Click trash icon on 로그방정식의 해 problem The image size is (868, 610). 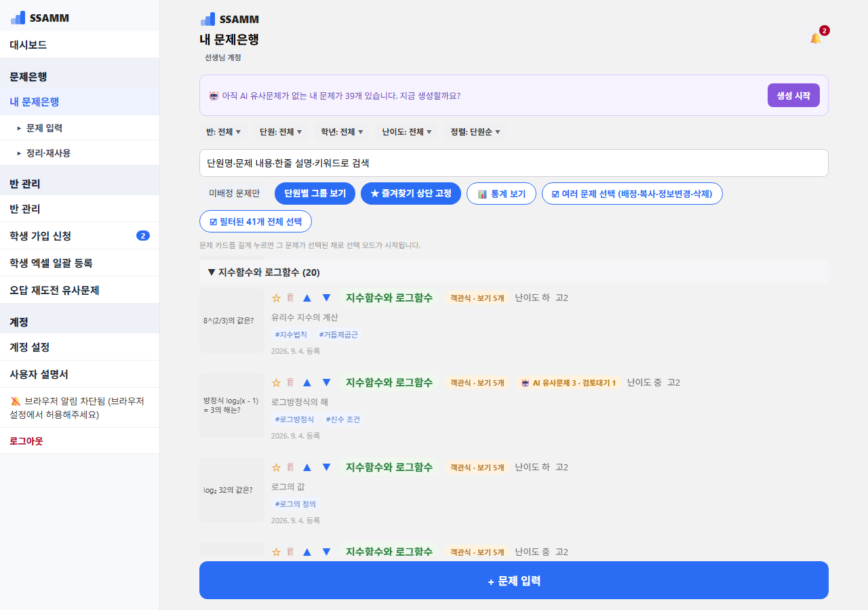290,382
